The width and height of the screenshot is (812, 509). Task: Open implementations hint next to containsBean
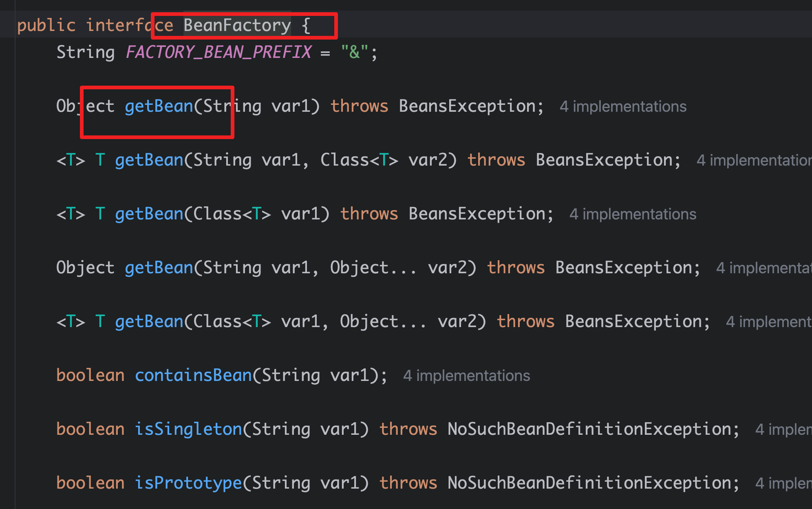click(466, 376)
